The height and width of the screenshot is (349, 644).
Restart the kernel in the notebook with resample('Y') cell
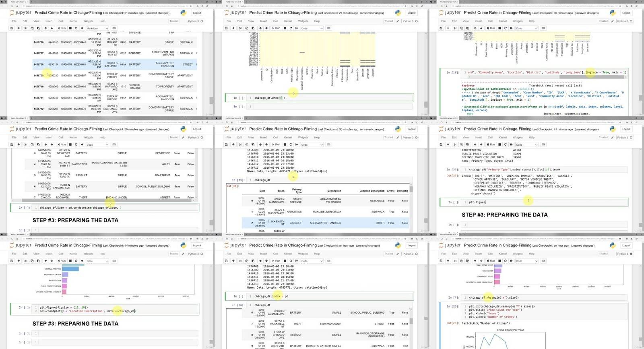(x=505, y=261)
